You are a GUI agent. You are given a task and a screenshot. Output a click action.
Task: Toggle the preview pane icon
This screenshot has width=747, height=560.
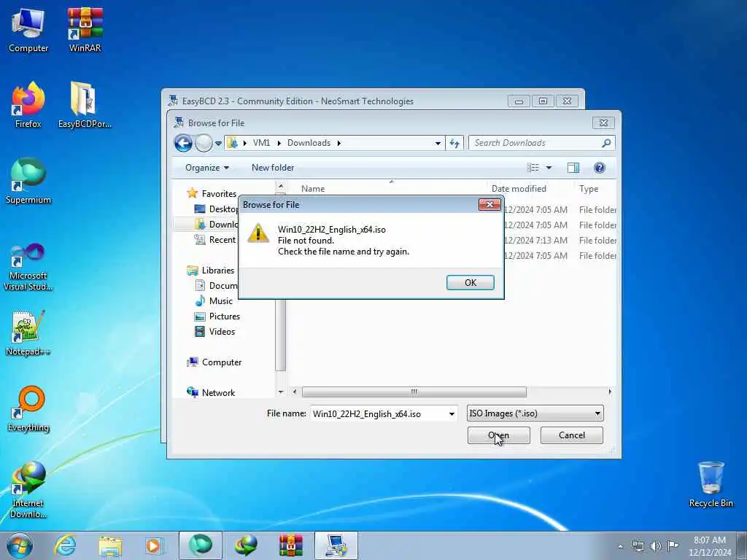point(573,168)
